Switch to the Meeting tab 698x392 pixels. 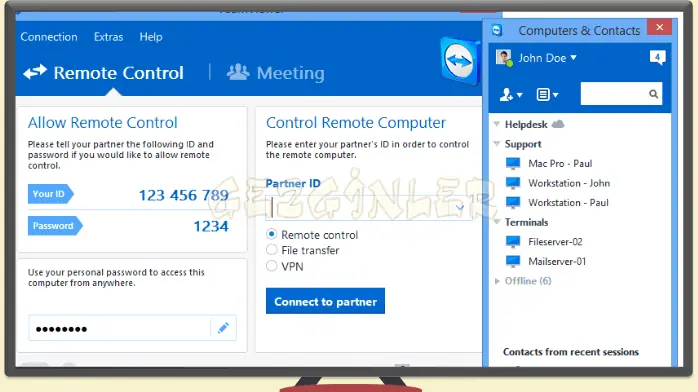276,73
